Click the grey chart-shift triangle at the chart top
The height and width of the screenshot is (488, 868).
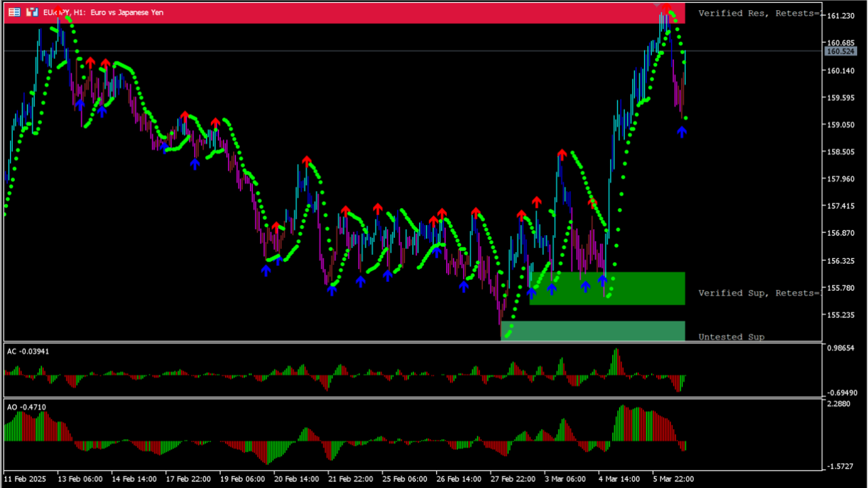coord(656,5)
